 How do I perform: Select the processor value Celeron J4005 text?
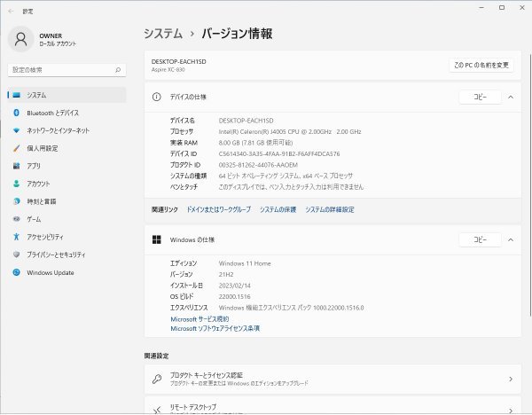[x=290, y=131]
